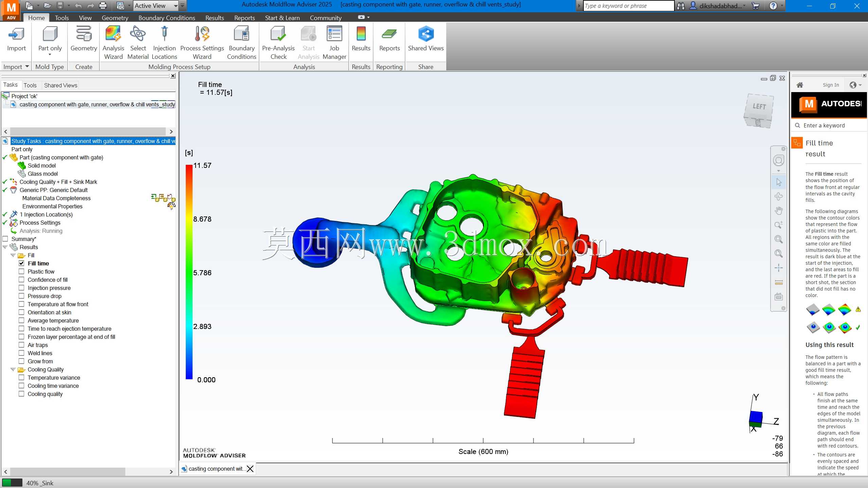868x488 pixels.
Task: Expand the Import panel dropdown arrow
Action: [x=27, y=66]
